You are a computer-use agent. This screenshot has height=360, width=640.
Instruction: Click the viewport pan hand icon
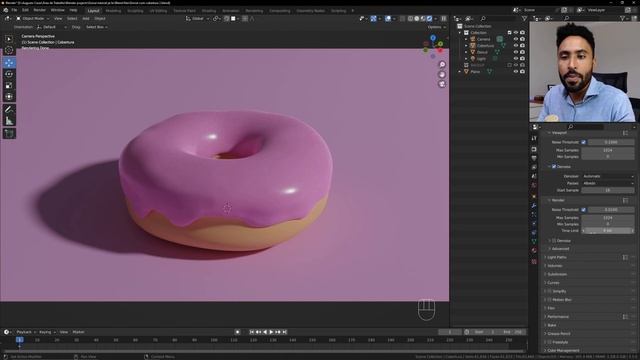[442, 74]
